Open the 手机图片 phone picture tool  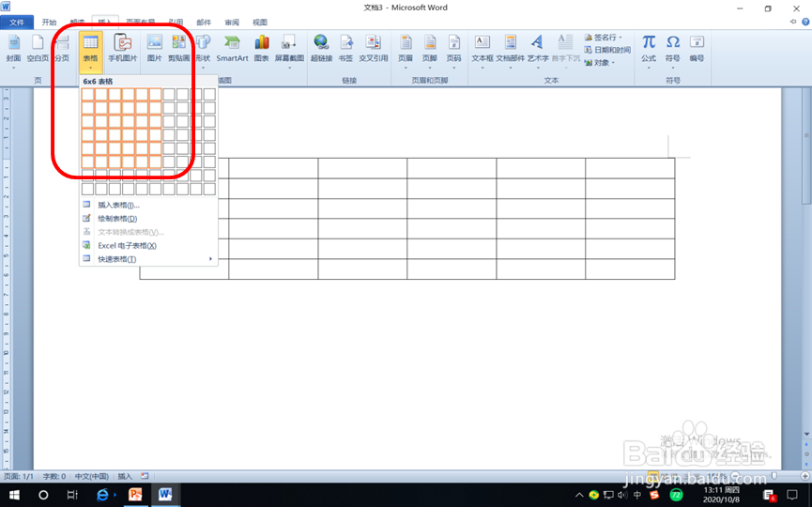(123, 48)
